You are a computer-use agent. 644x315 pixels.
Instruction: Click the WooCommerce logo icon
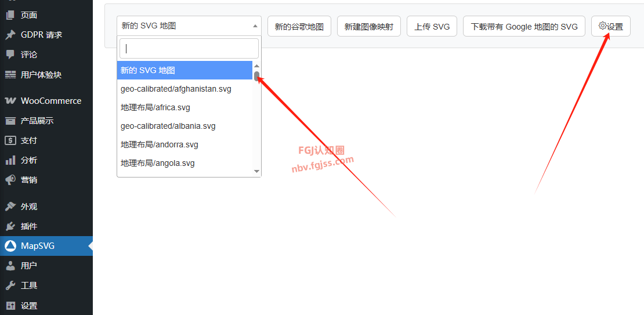coord(10,101)
